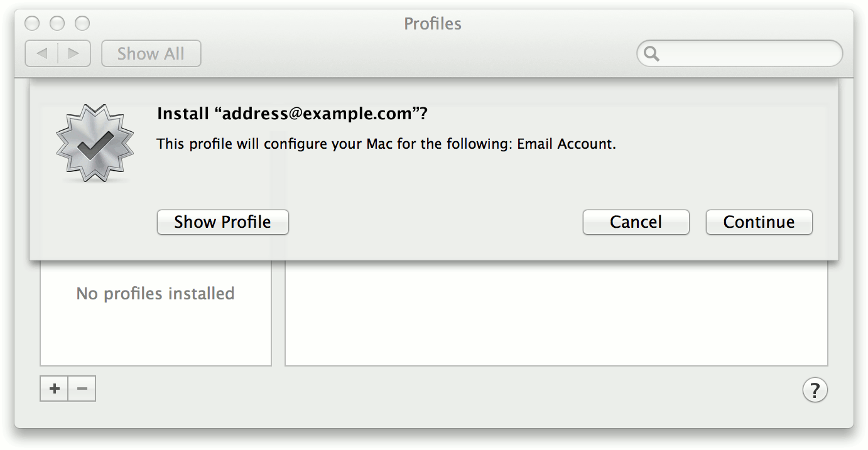The height and width of the screenshot is (450, 868).
Task: Click the remove profile minus icon
Action: [82, 388]
